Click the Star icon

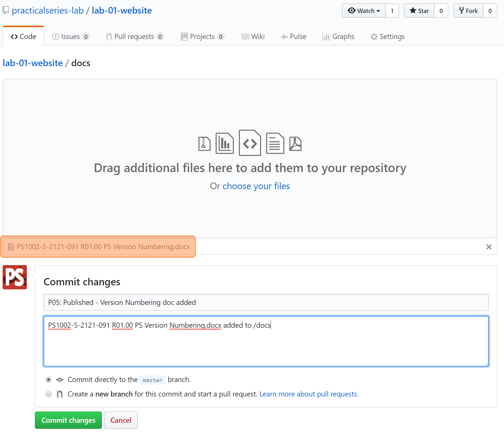413,11
